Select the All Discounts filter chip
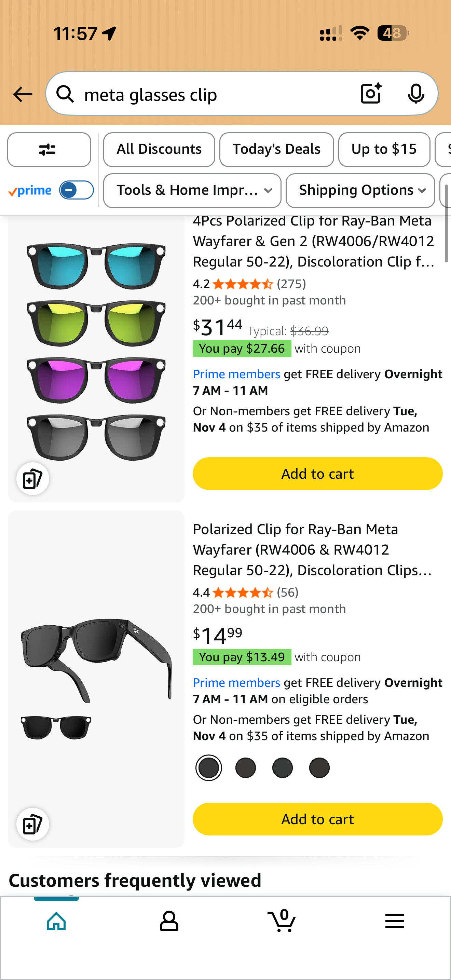The image size is (451, 980). pos(159,150)
